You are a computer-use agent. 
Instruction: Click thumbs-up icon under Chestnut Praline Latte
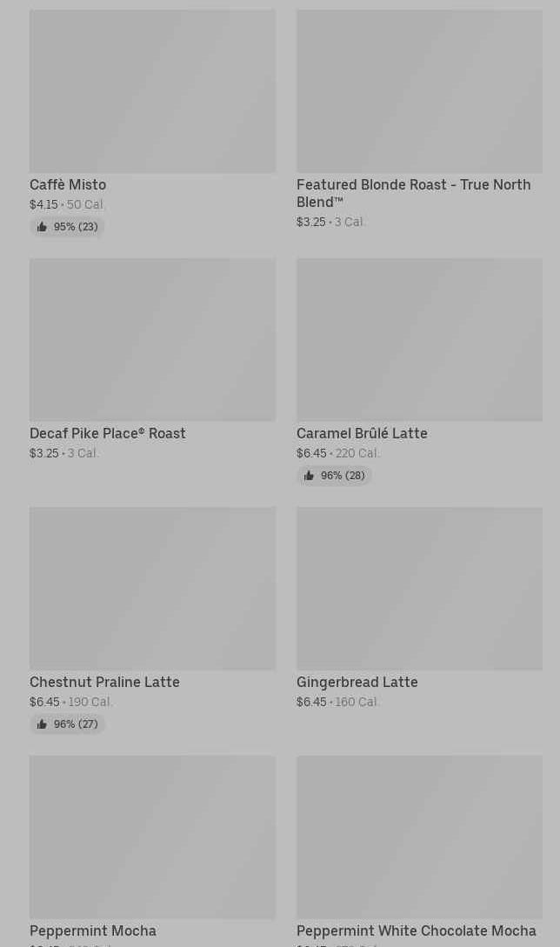click(42, 724)
